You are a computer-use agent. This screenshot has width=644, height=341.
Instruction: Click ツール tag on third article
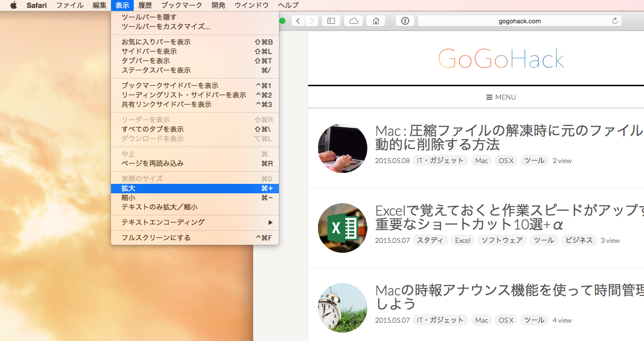(534, 320)
